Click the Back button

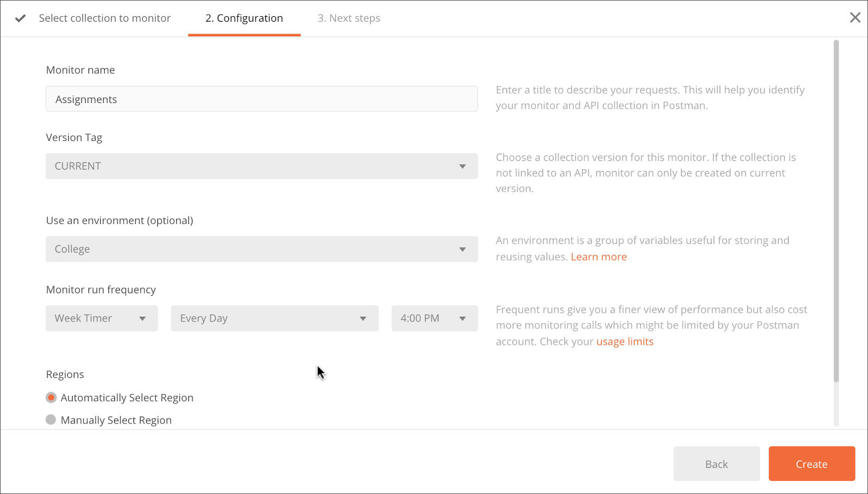[x=717, y=464]
